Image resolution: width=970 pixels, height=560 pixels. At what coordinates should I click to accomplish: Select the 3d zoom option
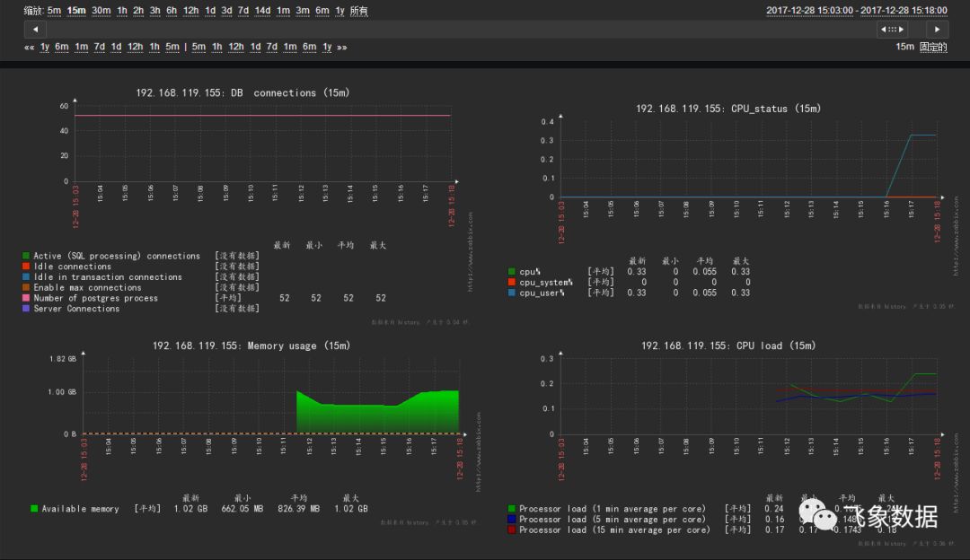[x=226, y=11]
